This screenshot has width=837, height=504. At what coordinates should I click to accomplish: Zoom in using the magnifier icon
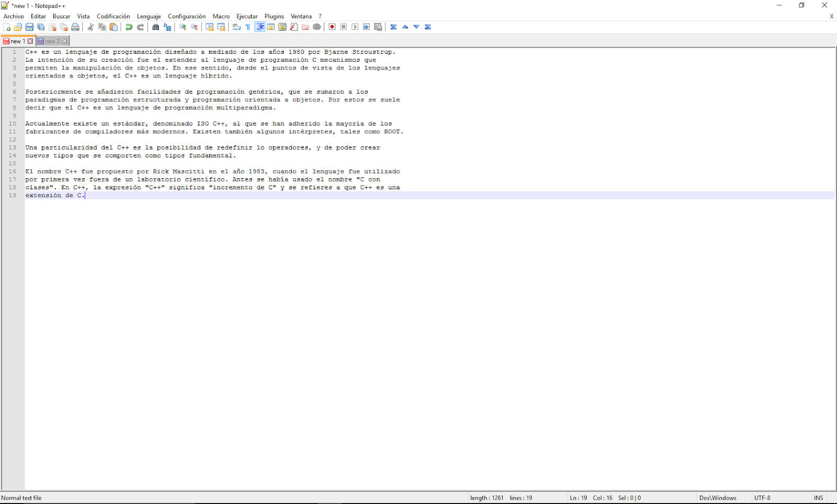(x=182, y=27)
